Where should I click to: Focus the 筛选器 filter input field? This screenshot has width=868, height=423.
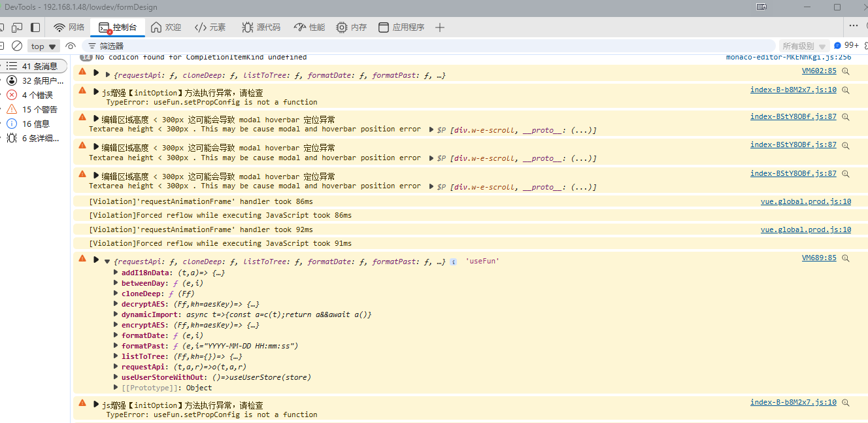pyautogui.click(x=428, y=46)
